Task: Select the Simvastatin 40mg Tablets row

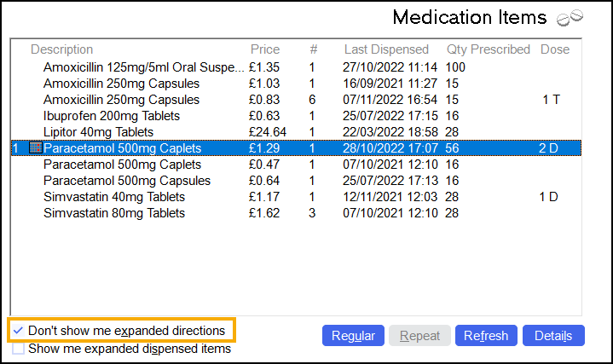Action: pyautogui.click(x=114, y=197)
